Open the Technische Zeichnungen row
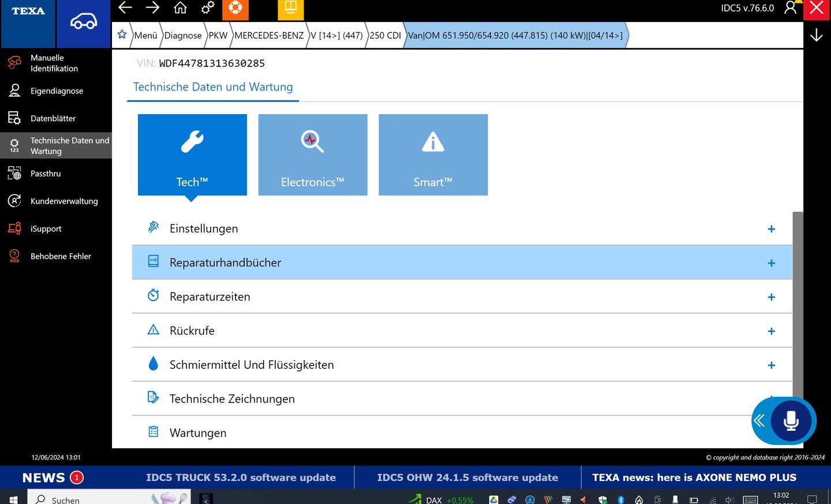831x504 pixels. point(462,398)
